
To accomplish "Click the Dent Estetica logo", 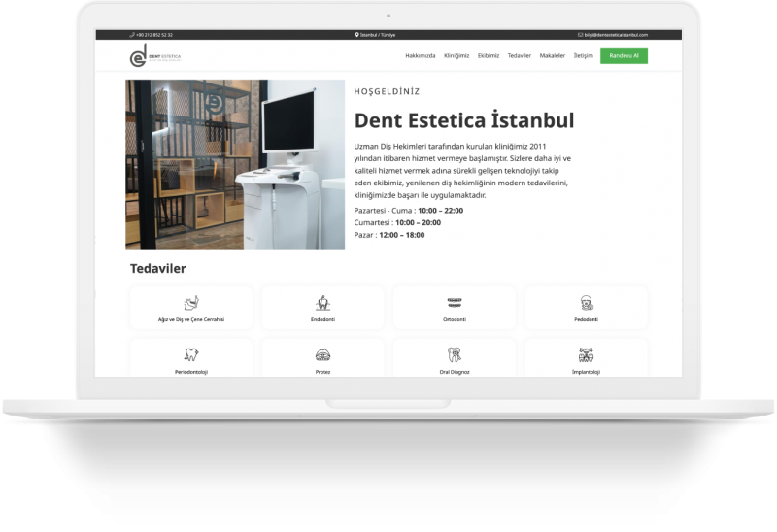I will tap(155, 55).
